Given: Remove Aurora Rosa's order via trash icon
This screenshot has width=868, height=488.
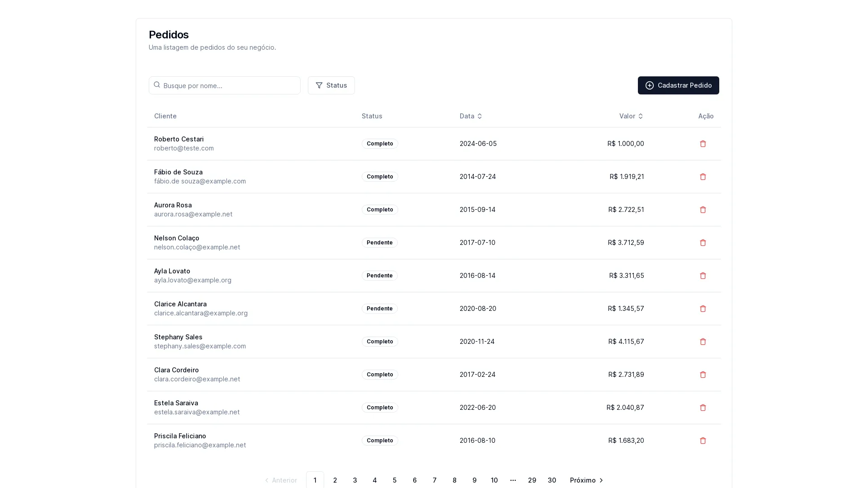Looking at the screenshot, I should 703,210.
